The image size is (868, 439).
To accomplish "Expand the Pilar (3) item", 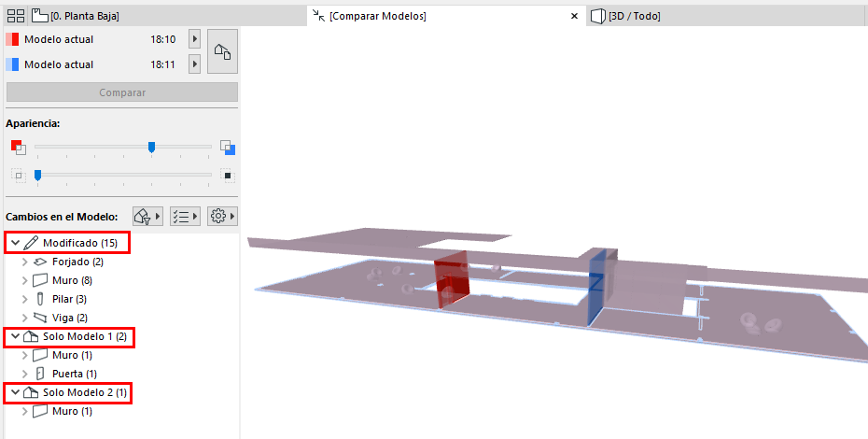I will tap(25, 299).
